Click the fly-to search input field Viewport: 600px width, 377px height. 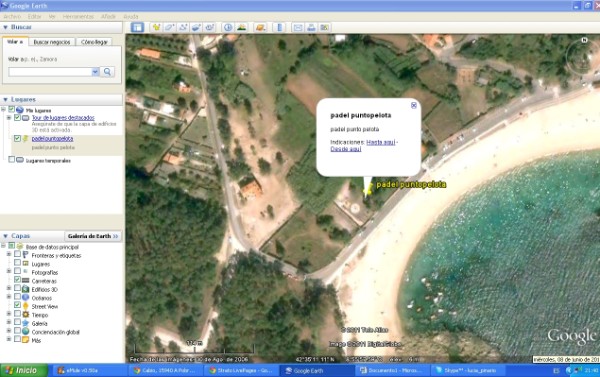[50, 72]
